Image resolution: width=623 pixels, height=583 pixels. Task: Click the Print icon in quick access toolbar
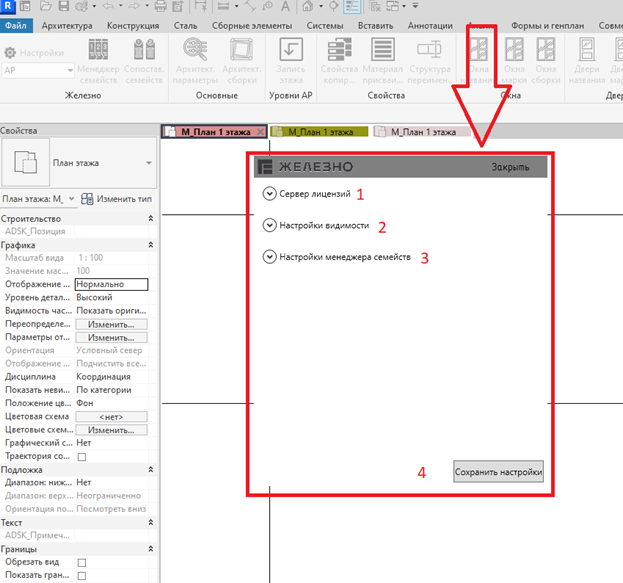tap(161, 6)
